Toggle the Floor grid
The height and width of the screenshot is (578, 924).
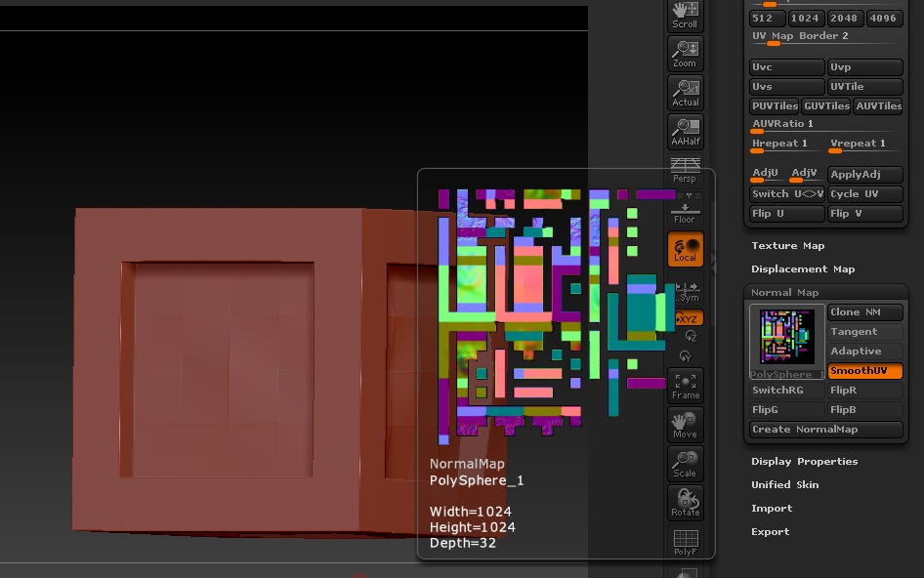point(686,212)
